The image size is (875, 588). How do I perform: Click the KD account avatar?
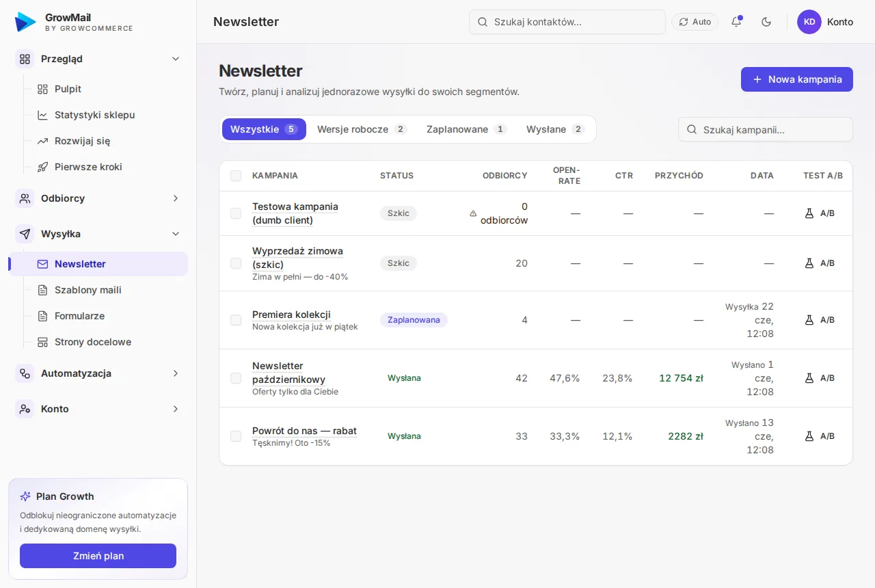809,22
